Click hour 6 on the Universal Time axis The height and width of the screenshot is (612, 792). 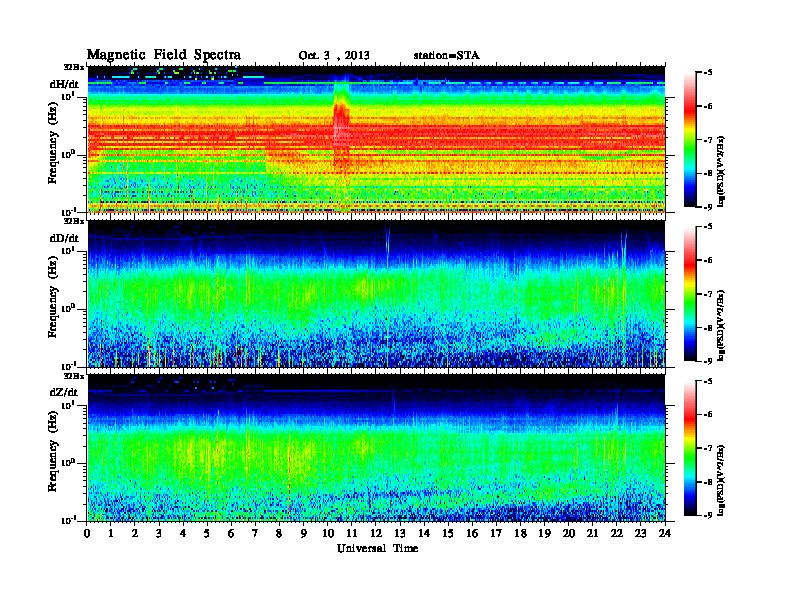pyautogui.click(x=232, y=534)
